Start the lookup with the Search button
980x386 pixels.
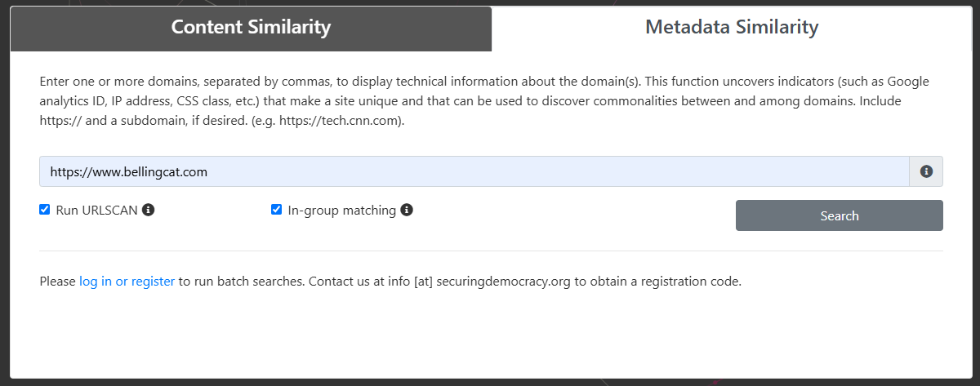840,215
